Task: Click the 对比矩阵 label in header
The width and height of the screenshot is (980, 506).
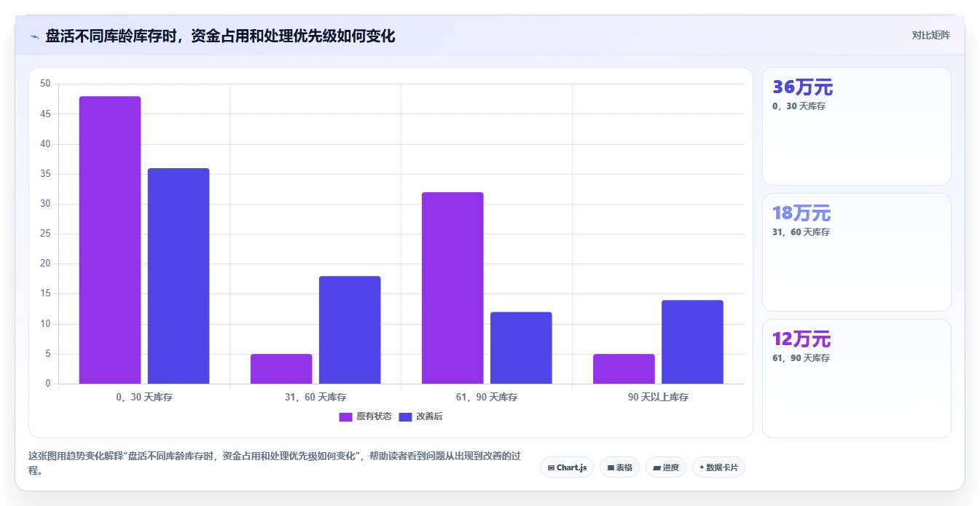Action: [x=930, y=35]
